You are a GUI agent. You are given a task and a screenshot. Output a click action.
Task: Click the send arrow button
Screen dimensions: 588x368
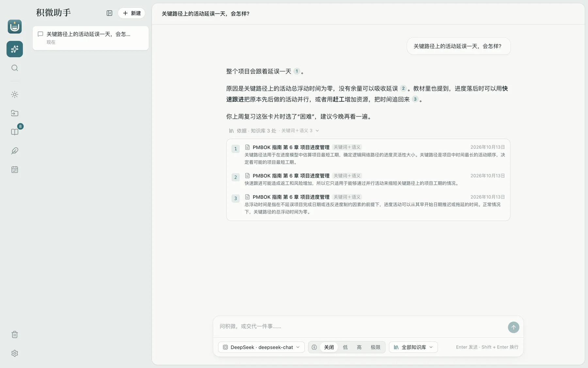click(514, 327)
